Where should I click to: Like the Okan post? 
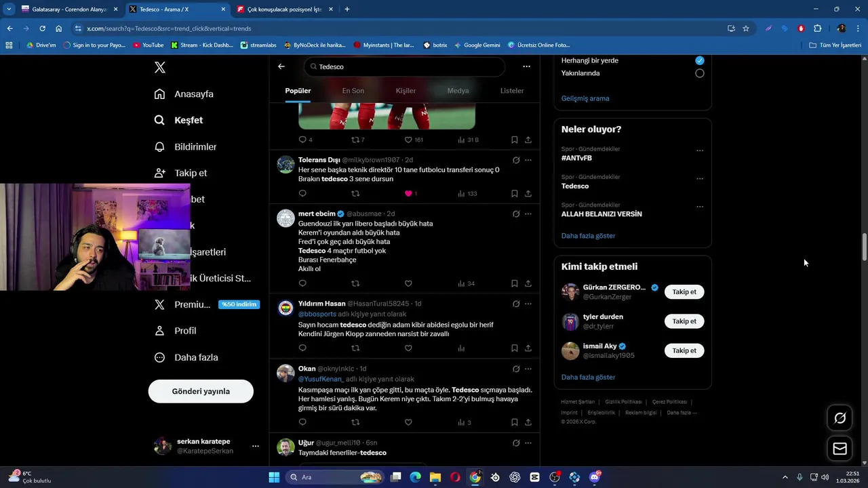click(408, 422)
